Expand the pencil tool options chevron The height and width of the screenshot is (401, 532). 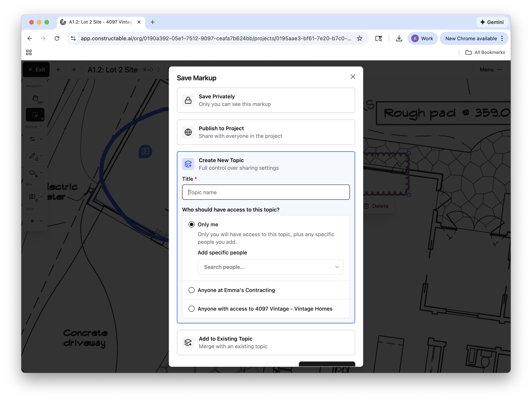[x=41, y=156]
